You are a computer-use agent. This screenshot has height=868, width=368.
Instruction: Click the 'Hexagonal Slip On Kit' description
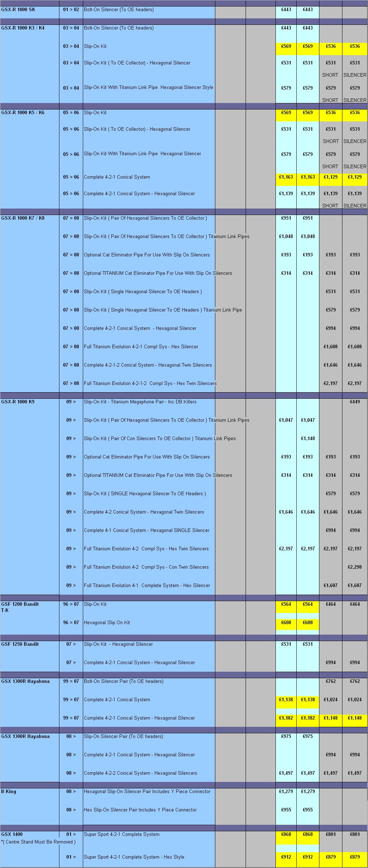(x=107, y=622)
